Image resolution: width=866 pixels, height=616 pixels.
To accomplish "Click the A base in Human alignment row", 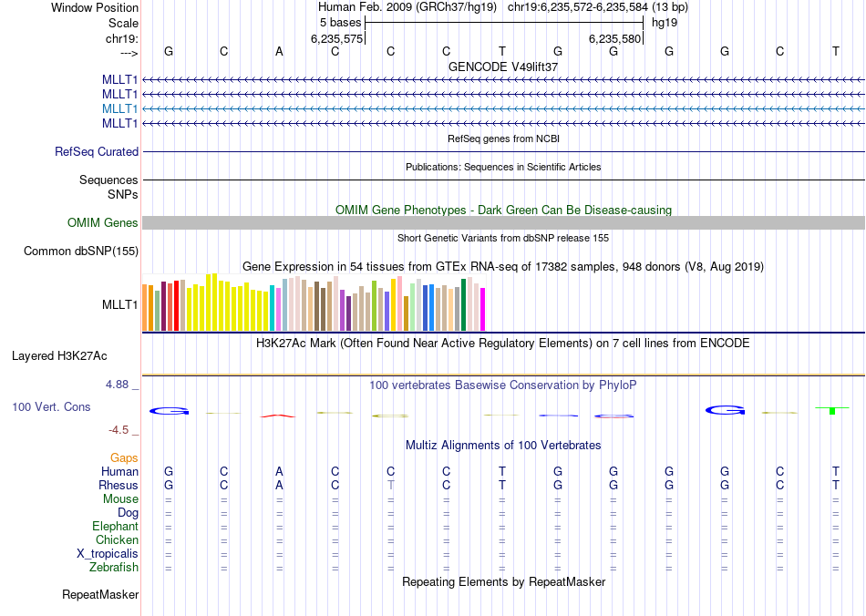I will 279,471.
